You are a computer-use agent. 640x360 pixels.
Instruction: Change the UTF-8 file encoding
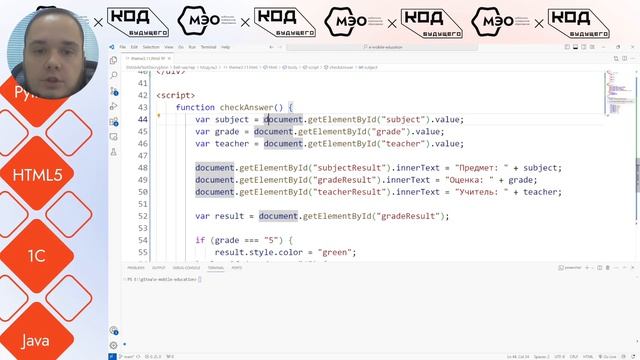point(560,357)
